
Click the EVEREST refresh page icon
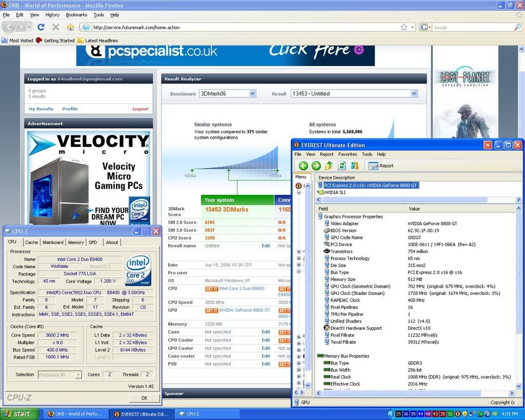point(342,166)
